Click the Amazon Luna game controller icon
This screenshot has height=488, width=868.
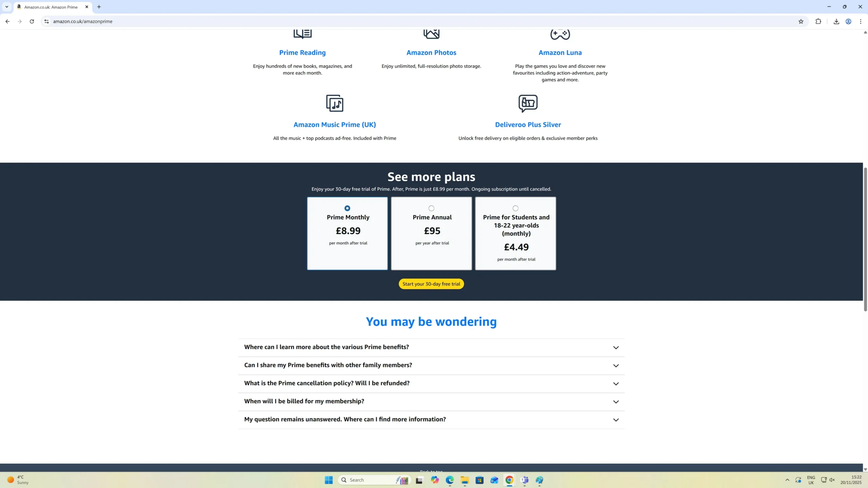560,34
